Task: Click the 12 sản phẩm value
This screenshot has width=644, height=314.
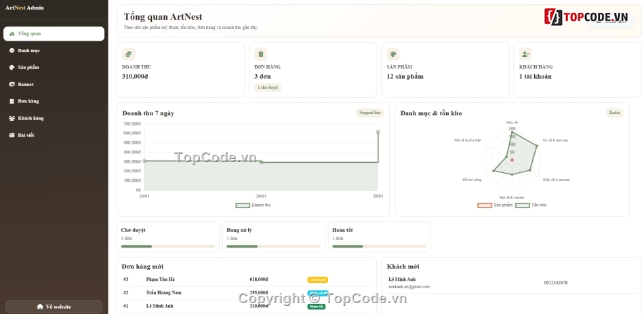Action: pos(405,77)
